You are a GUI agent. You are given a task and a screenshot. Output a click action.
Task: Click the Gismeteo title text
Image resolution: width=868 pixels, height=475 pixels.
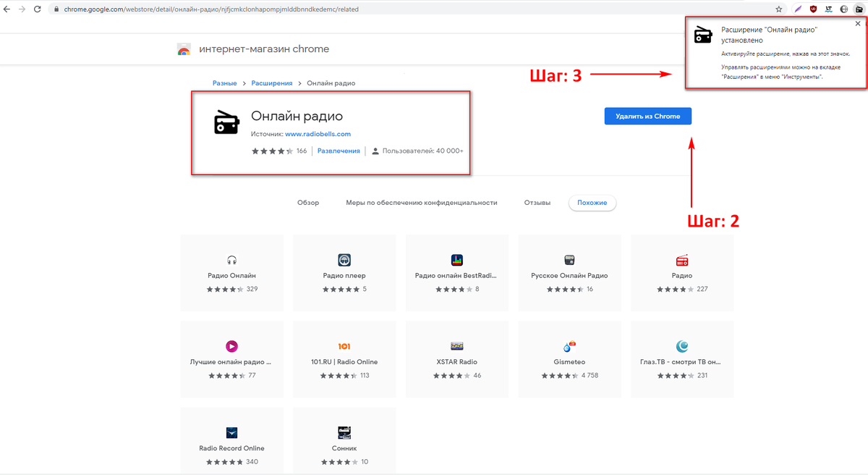(x=569, y=361)
